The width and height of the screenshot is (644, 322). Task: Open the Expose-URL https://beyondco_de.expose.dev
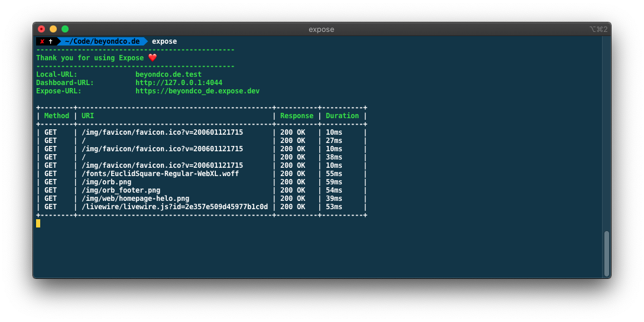197,91
